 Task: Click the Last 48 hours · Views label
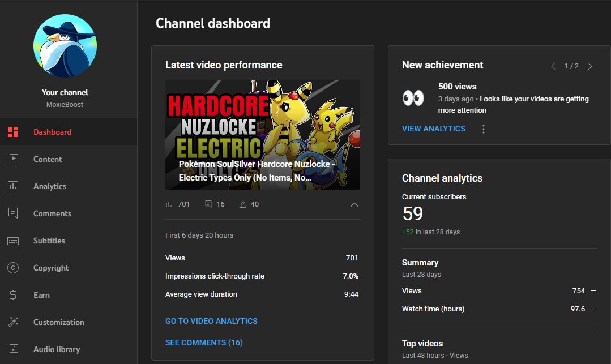tap(435, 356)
